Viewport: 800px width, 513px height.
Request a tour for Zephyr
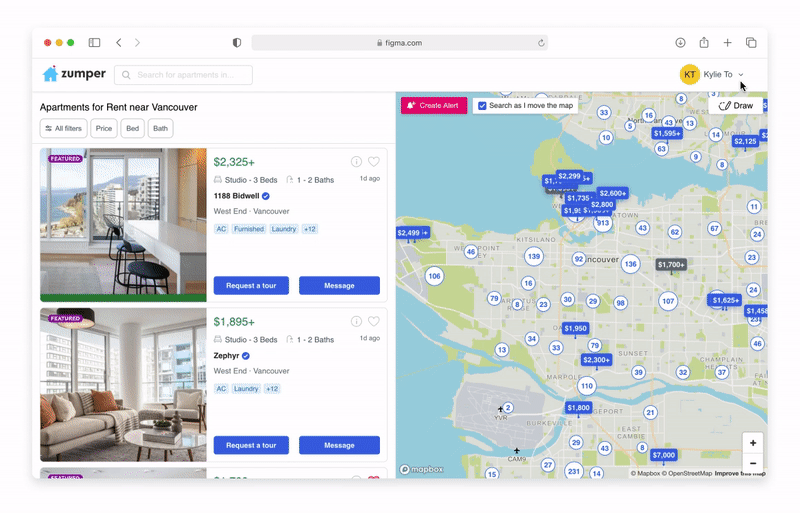tap(251, 446)
